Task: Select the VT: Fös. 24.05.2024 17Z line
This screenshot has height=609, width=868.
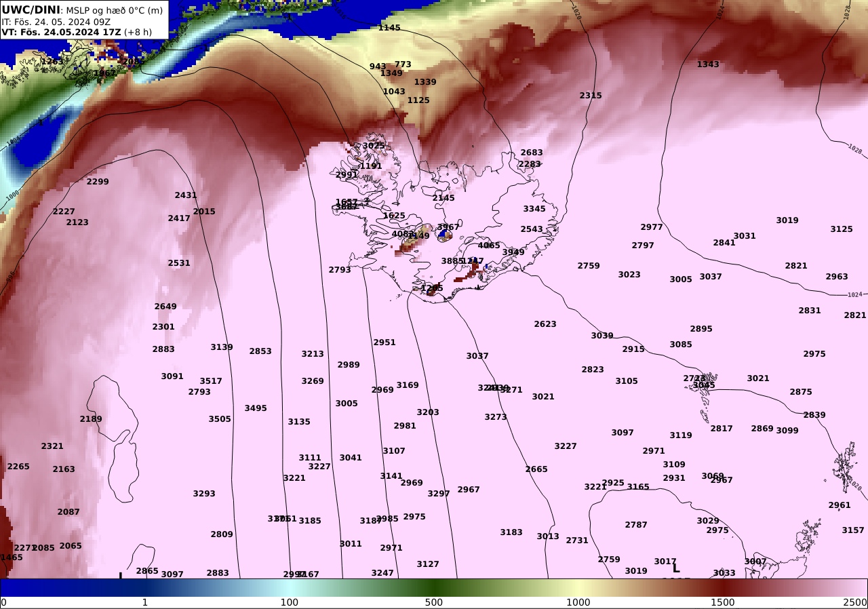Action: click(x=61, y=32)
